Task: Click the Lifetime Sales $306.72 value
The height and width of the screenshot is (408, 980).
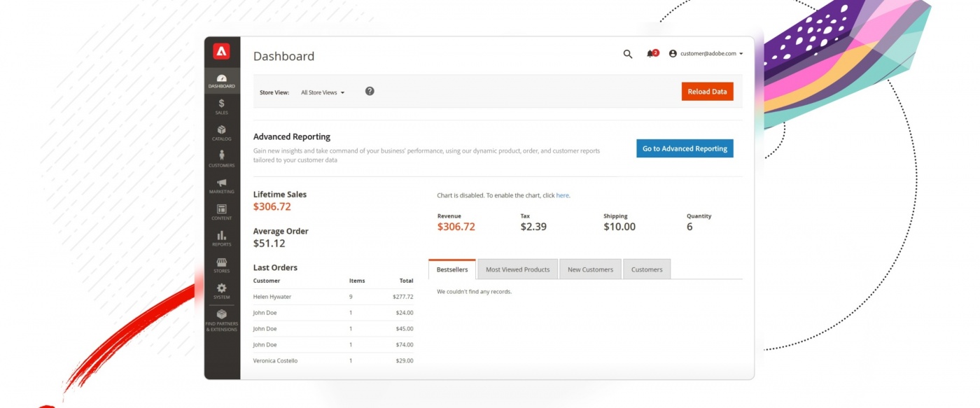Action: pos(272,207)
